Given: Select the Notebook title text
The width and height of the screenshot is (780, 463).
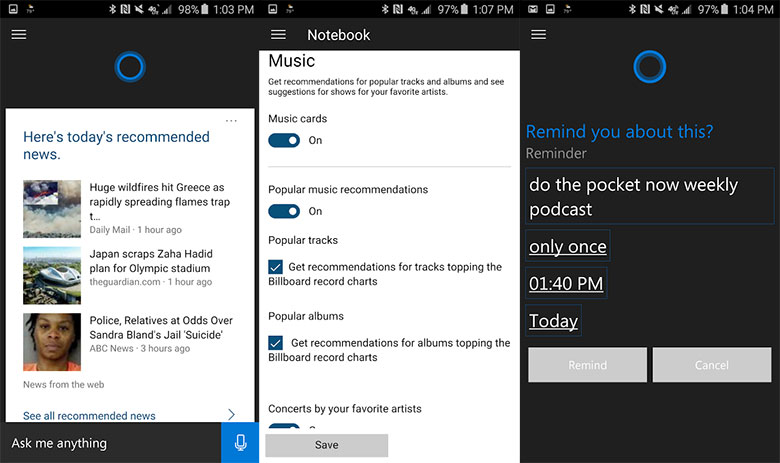Looking at the screenshot, I should pos(338,35).
